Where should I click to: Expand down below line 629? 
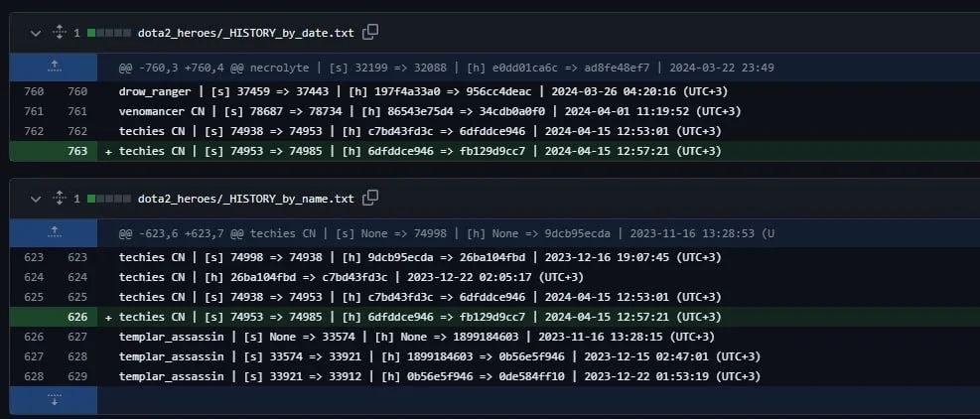(54, 400)
